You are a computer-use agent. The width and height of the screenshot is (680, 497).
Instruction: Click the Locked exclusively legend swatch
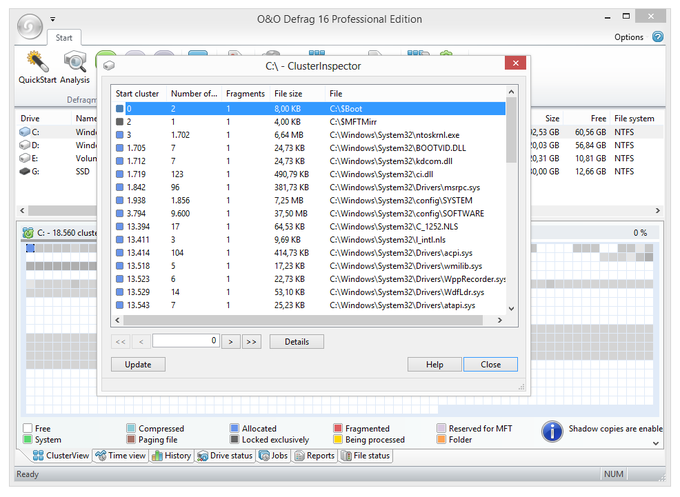pyautogui.click(x=235, y=439)
